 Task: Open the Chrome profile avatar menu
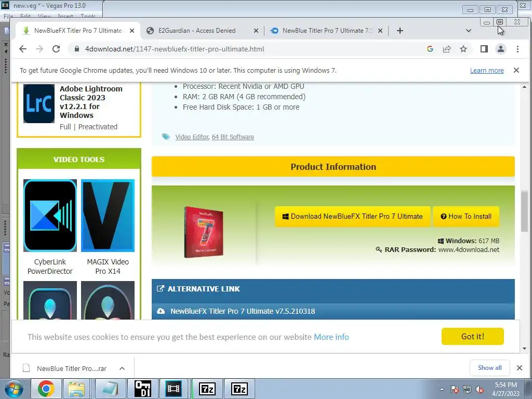click(500, 49)
